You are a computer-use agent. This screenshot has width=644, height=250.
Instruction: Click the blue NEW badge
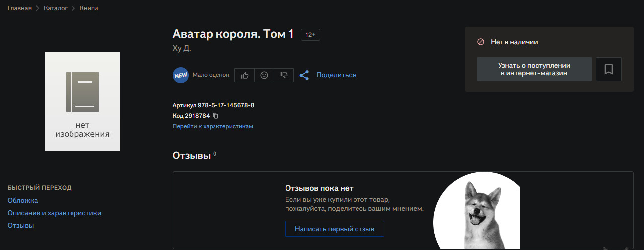click(x=180, y=75)
